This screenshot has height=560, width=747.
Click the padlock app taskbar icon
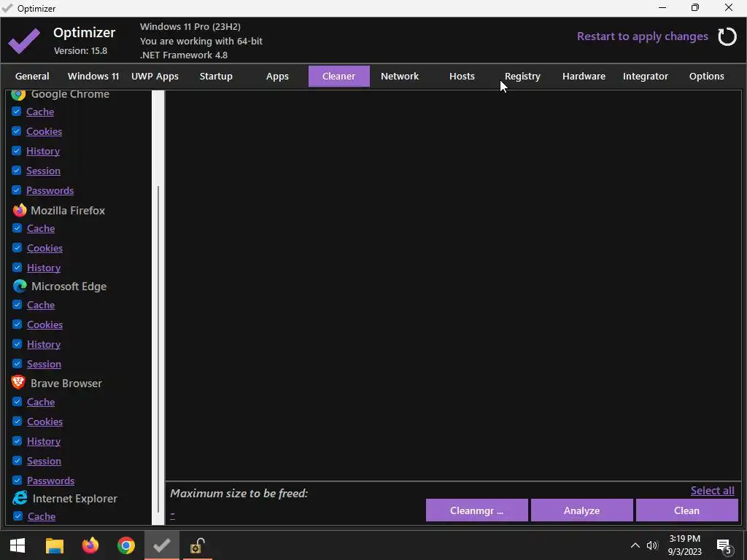point(197,545)
